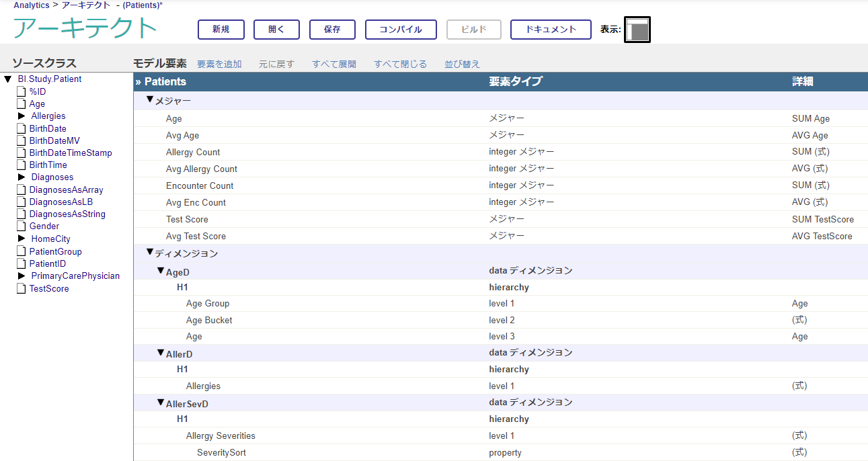Click the document icon next to TestScore
868x461 pixels.
21,289
